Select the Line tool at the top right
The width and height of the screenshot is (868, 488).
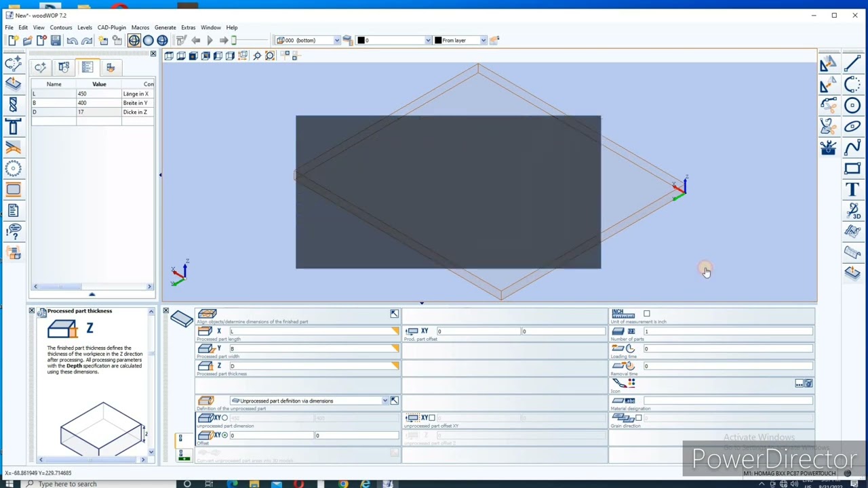coord(852,64)
